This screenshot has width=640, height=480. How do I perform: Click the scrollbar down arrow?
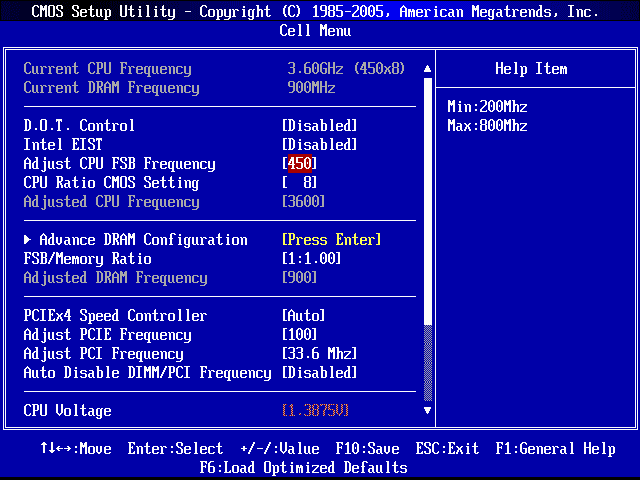coord(427,410)
